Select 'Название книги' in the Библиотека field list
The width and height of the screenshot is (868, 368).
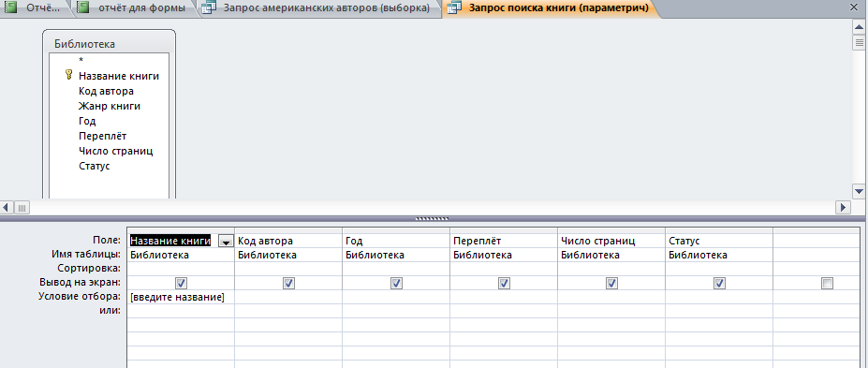[119, 76]
